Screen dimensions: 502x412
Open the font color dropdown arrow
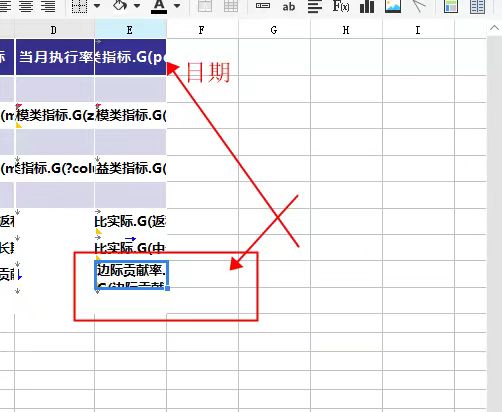pyautogui.click(x=177, y=6)
